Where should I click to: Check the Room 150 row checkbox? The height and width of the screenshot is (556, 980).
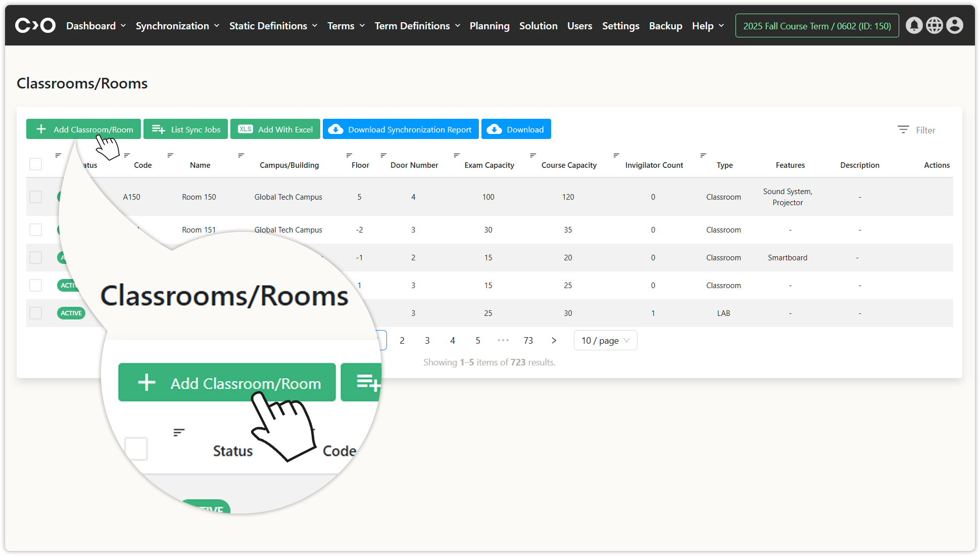[35, 197]
